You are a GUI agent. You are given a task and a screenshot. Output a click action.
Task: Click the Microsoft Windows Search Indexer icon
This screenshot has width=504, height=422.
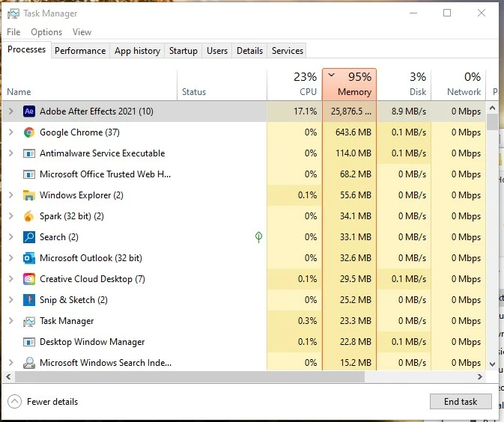click(x=29, y=363)
